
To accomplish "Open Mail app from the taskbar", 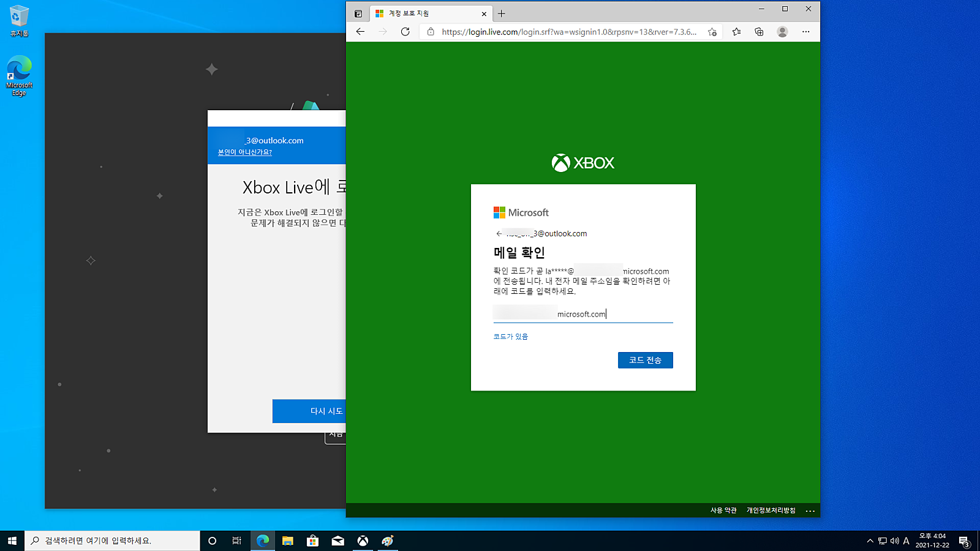I will (x=338, y=541).
